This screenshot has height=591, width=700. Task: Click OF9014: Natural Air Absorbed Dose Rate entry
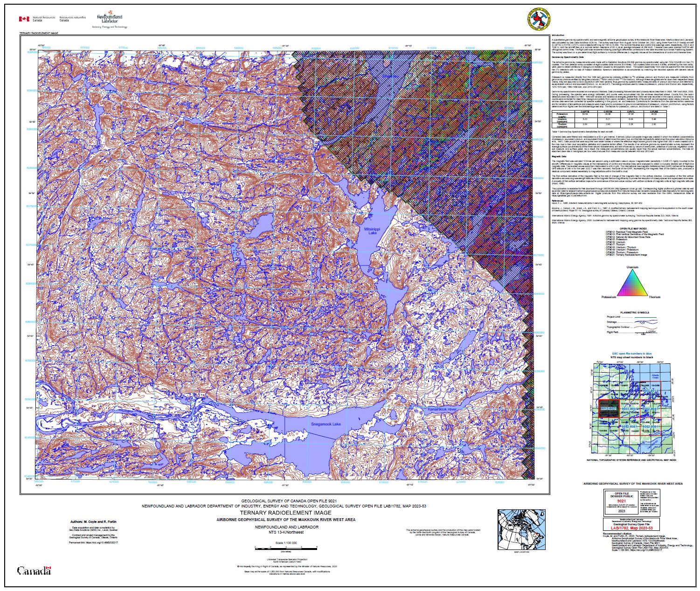tap(628, 237)
